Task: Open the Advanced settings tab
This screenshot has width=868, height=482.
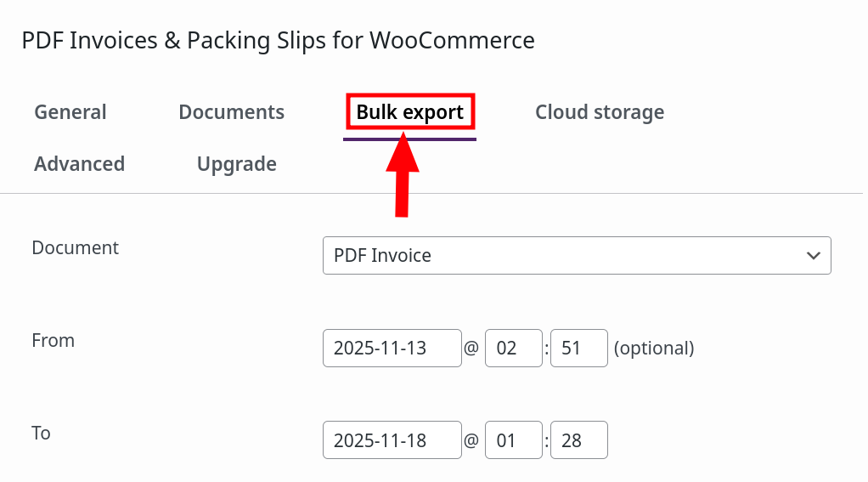Action: pyautogui.click(x=79, y=164)
